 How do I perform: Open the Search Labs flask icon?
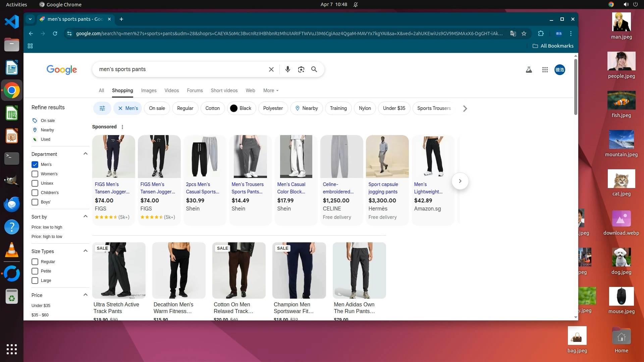[529, 70]
